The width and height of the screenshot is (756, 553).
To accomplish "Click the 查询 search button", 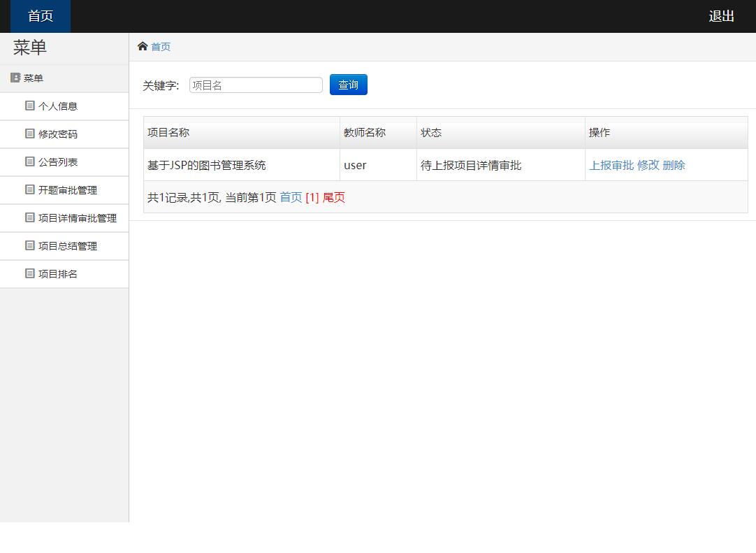I will pyautogui.click(x=348, y=84).
